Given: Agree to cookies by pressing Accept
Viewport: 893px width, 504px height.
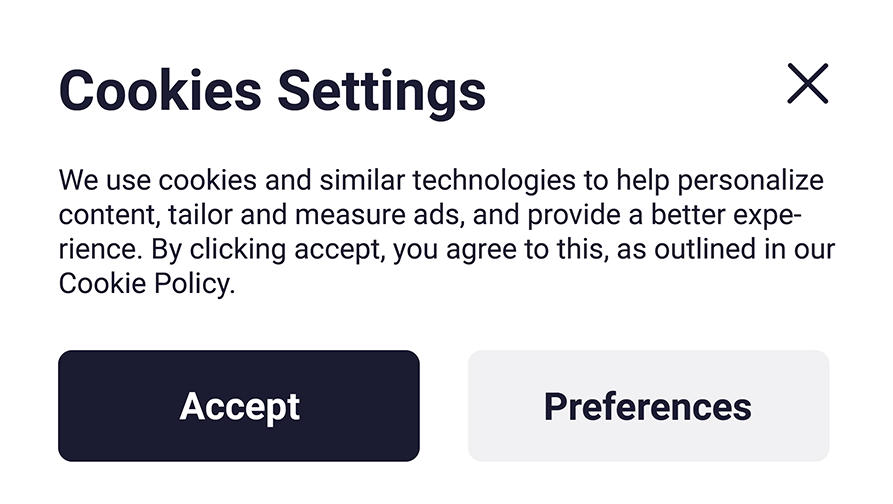Looking at the screenshot, I should coord(239,406).
